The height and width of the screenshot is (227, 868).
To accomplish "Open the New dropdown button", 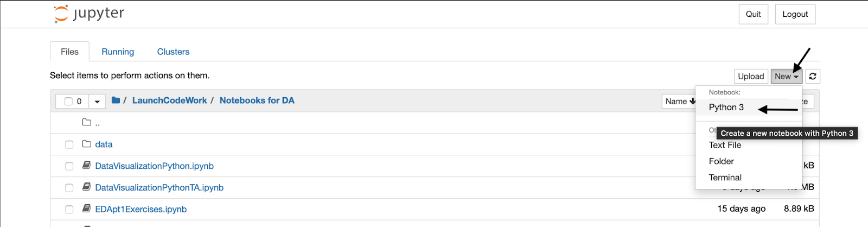I will click(786, 77).
